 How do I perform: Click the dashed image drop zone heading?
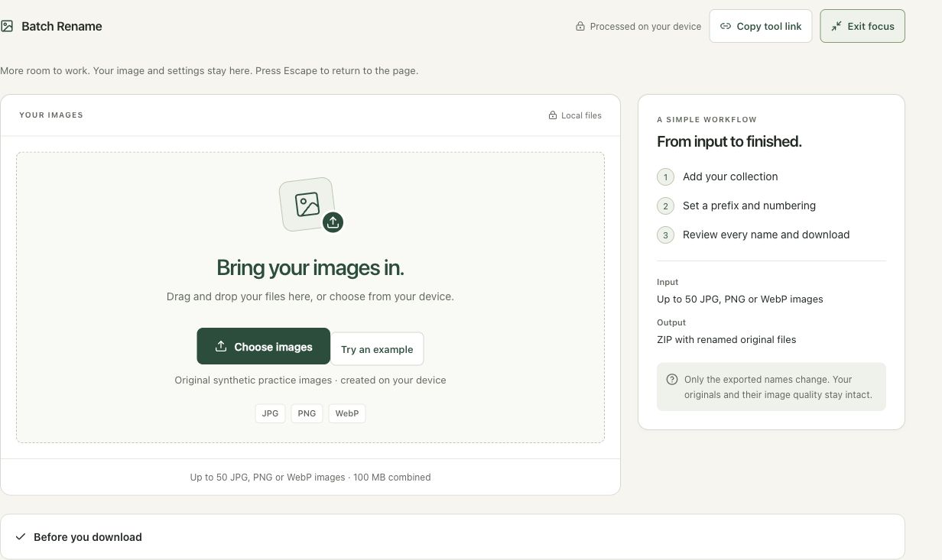coord(310,268)
